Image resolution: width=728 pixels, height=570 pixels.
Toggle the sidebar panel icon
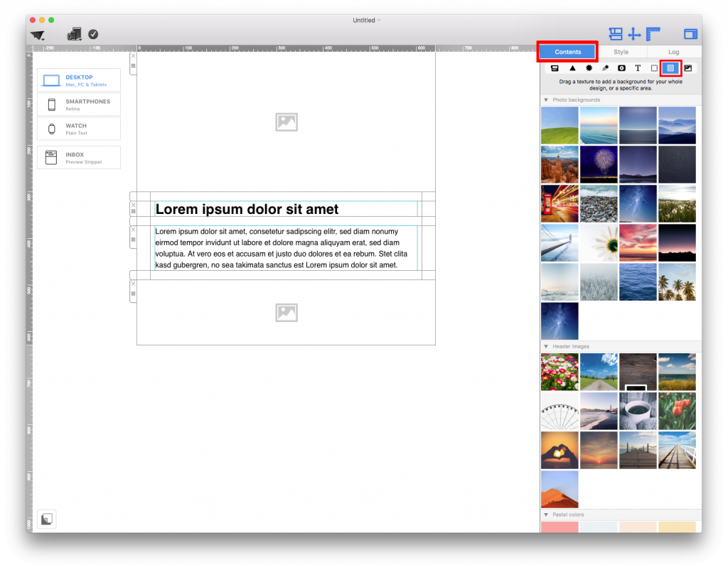point(690,33)
